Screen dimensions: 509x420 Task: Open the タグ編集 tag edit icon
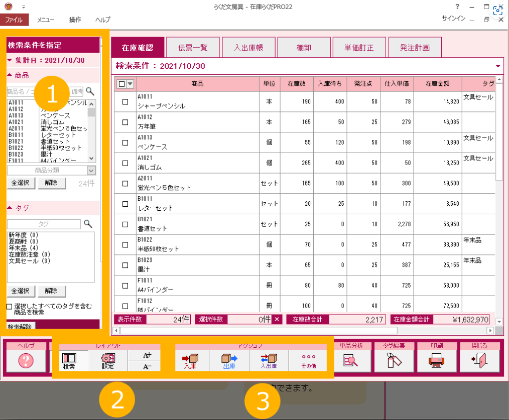[x=394, y=360]
